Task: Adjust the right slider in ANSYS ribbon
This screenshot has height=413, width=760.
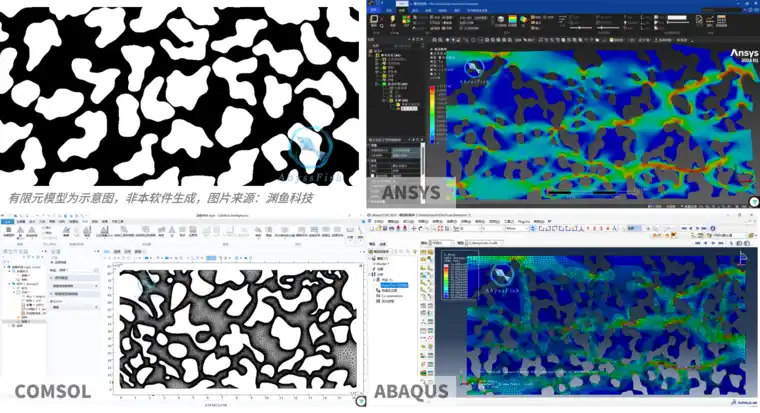Action: (x=607, y=28)
